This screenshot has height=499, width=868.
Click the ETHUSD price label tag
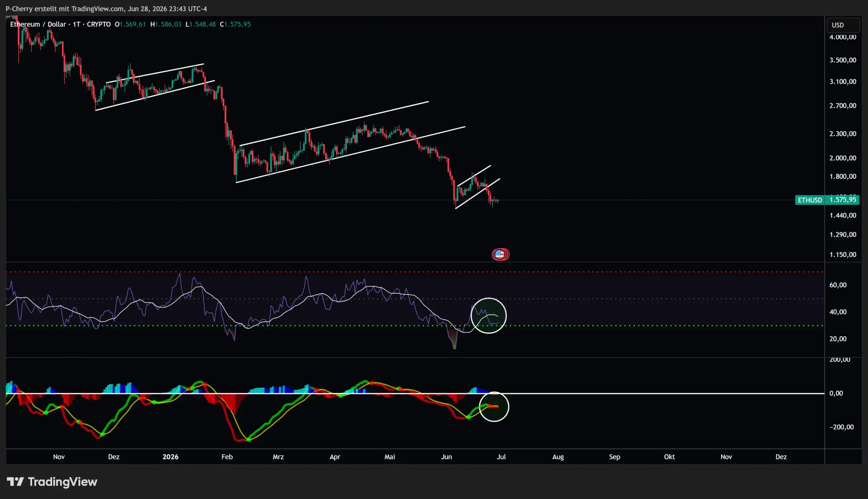pos(810,200)
